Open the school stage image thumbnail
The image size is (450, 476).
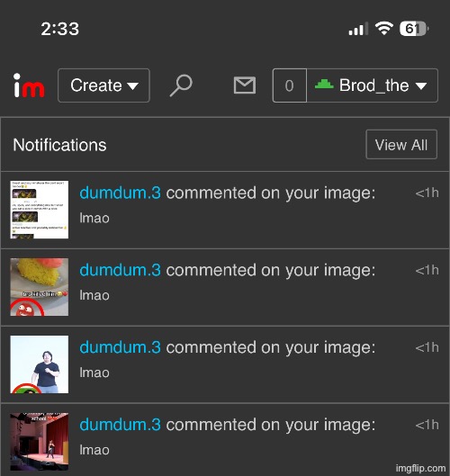tap(40, 442)
